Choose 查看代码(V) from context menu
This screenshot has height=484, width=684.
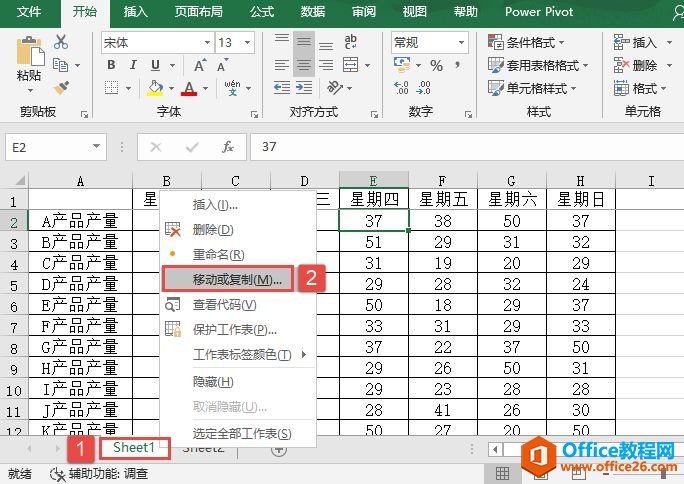click(x=238, y=304)
